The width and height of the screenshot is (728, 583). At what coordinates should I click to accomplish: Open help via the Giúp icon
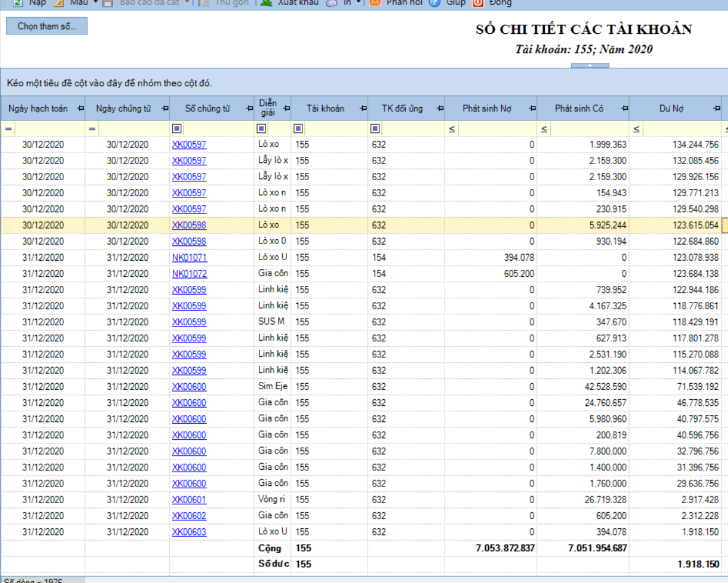pyautogui.click(x=435, y=3)
